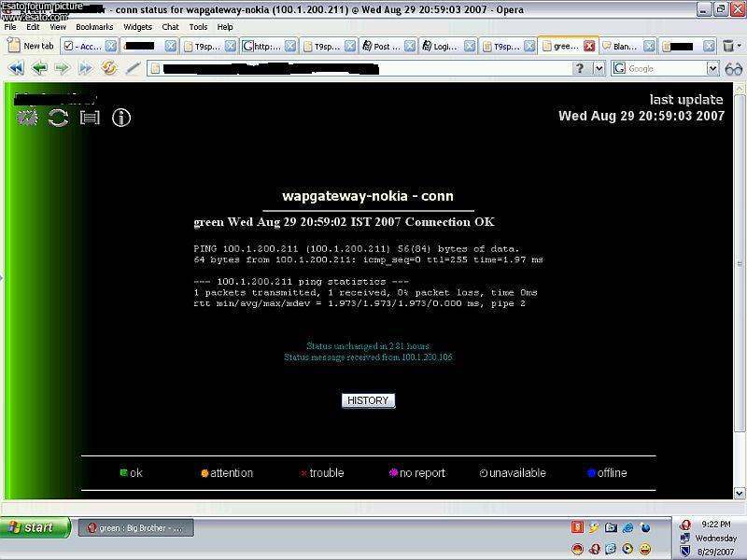Close the 'http:...' tab
The height and width of the screenshot is (560, 747).
290,46
